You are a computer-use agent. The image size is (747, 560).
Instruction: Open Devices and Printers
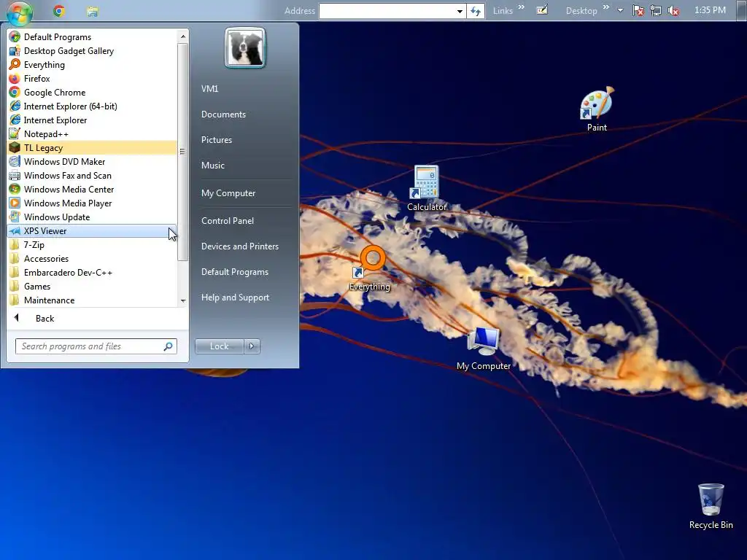[239, 246]
